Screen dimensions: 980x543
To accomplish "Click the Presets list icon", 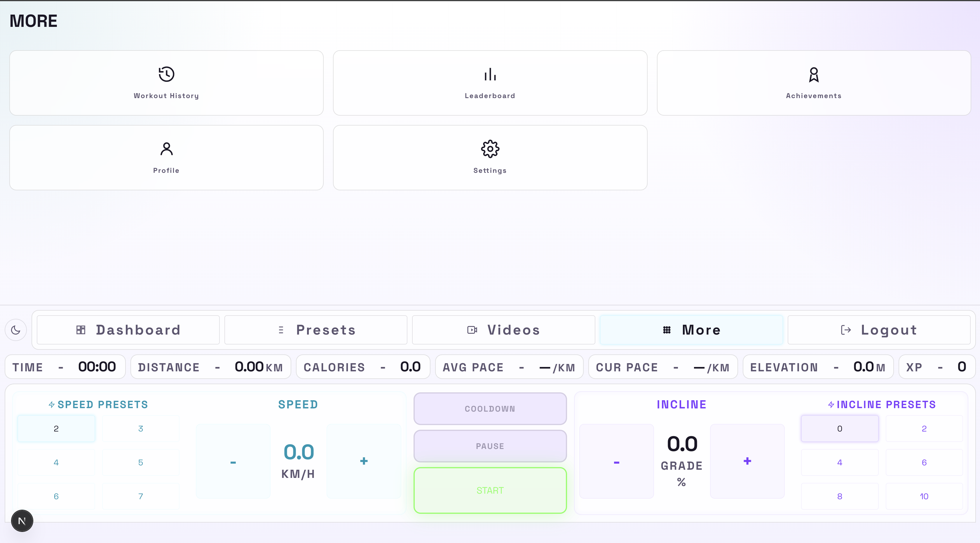I will point(281,330).
